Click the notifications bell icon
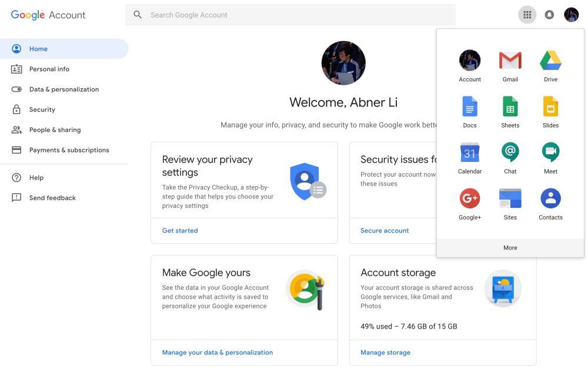 (x=549, y=15)
